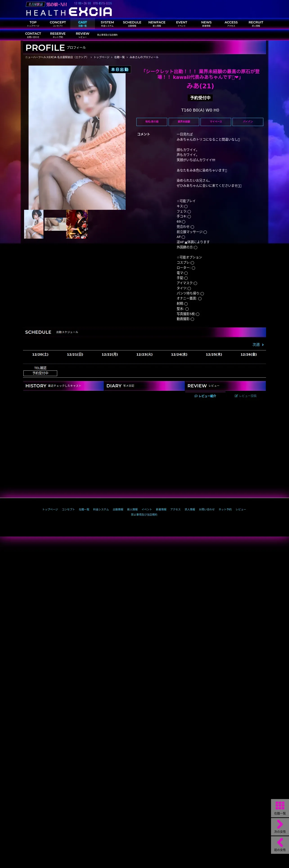Open footer 新人情報 link
The image size is (289, 868).
tap(132, 509)
